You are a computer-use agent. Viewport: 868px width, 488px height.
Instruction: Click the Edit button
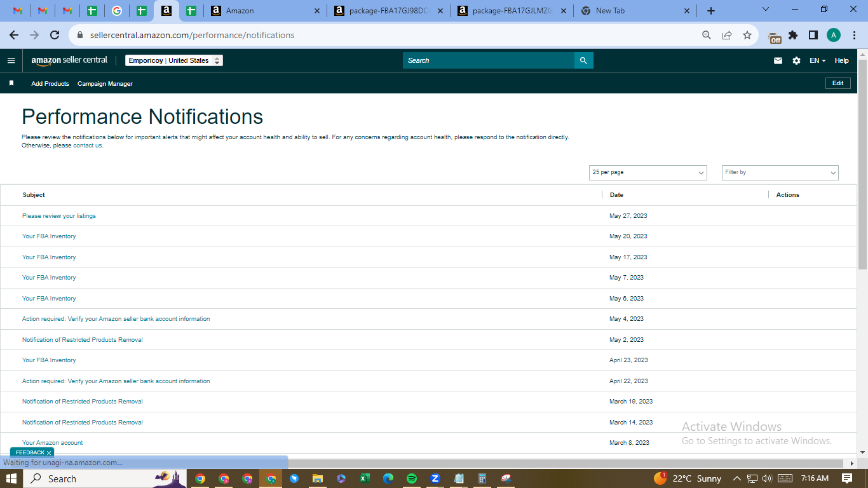click(x=837, y=83)
